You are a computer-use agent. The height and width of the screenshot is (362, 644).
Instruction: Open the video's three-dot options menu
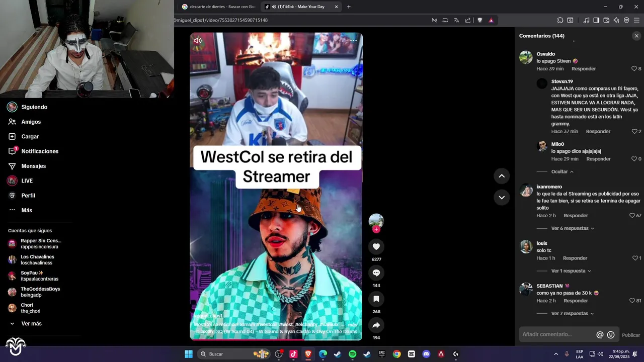tap(353, 41)
